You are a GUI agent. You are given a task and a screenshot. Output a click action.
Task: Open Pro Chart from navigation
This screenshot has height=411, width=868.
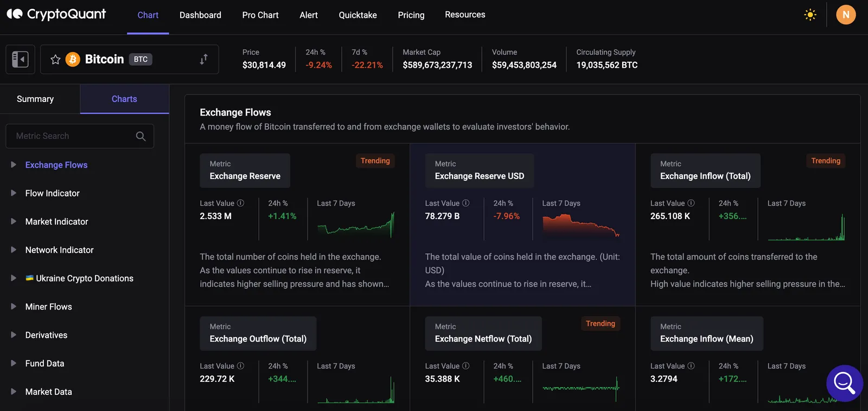coord(260,15)
